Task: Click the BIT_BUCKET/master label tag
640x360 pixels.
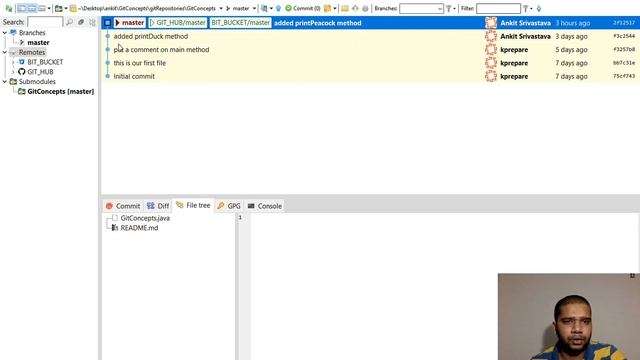Action: coord(240,23)
